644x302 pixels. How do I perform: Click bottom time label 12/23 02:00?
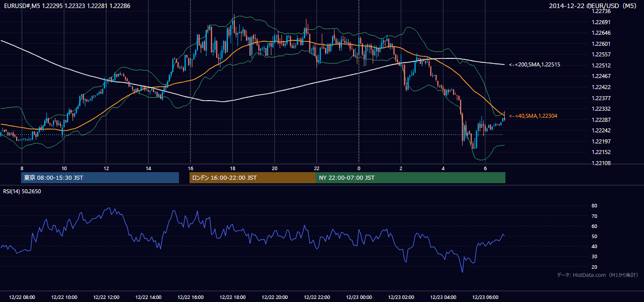401,297
